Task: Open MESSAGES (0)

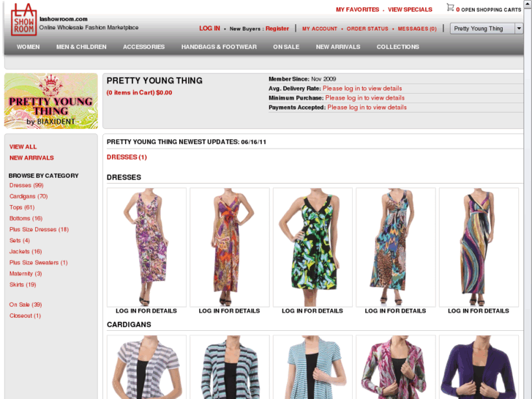Action: pos(417,29)
